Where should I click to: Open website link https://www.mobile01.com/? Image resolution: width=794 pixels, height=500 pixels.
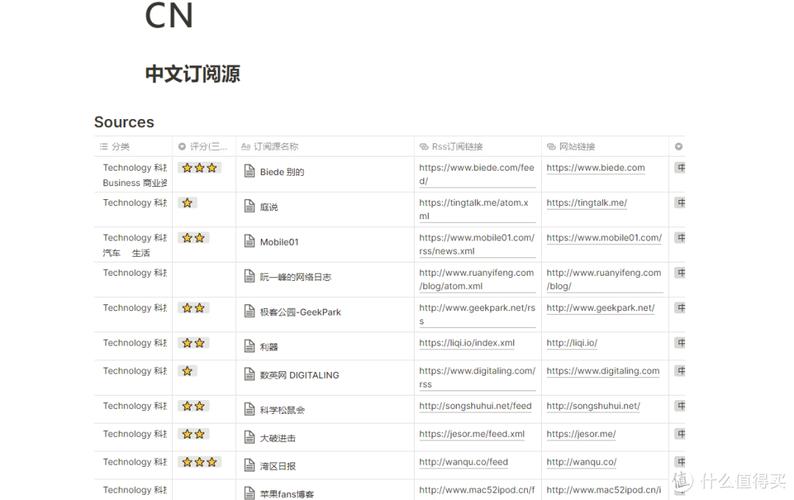coord(604,238)
